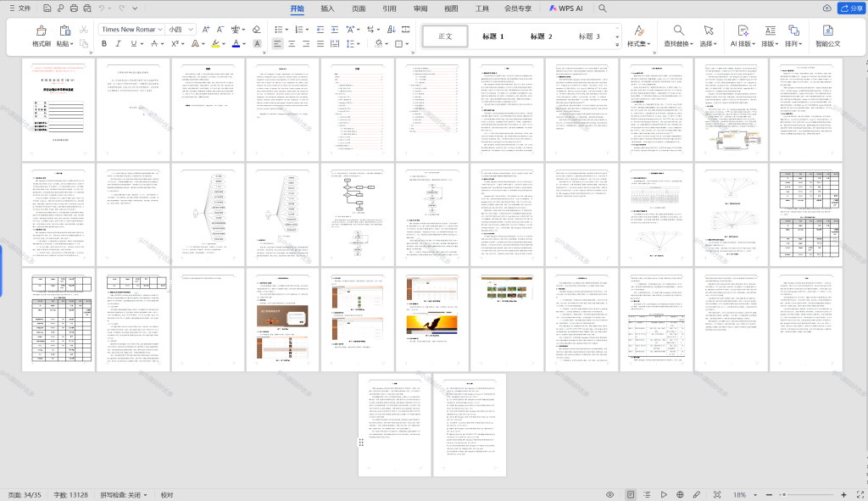Screen dimensions: 868x501
Task: Click the Find and Replace magnifier icon
Action: pos(678,31)
